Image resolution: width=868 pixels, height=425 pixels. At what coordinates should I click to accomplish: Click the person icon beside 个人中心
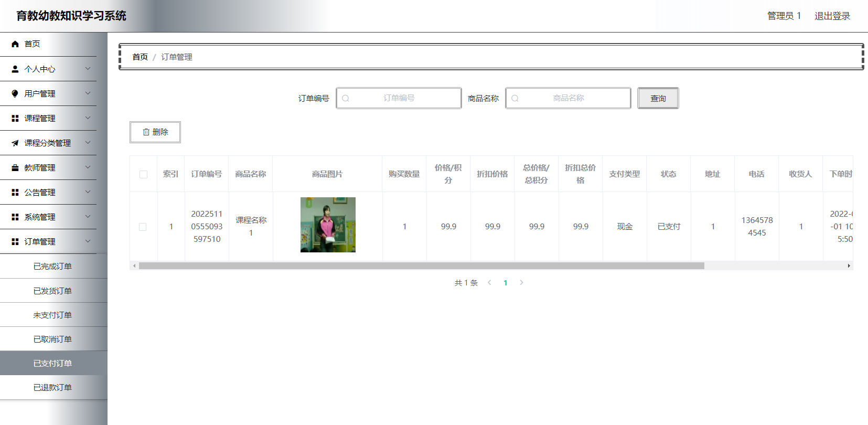coord(15,69)
